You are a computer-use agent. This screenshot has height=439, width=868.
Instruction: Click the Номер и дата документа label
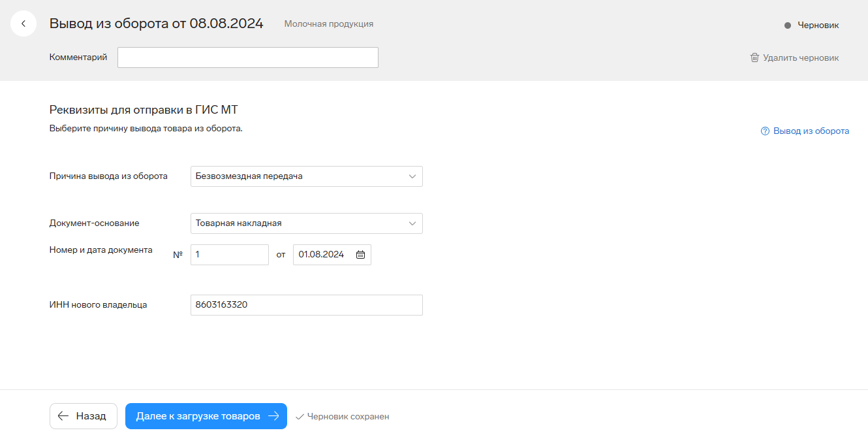(x=101, y=250)
